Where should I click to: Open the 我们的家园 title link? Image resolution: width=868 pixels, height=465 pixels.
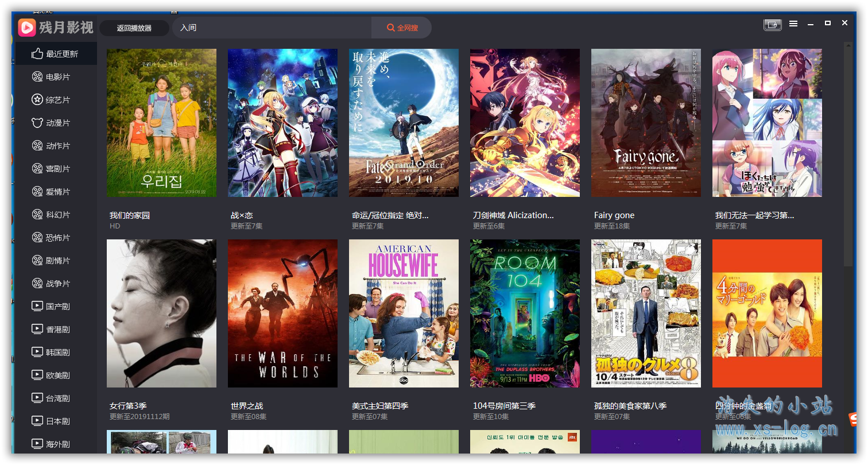pos(130,215)
